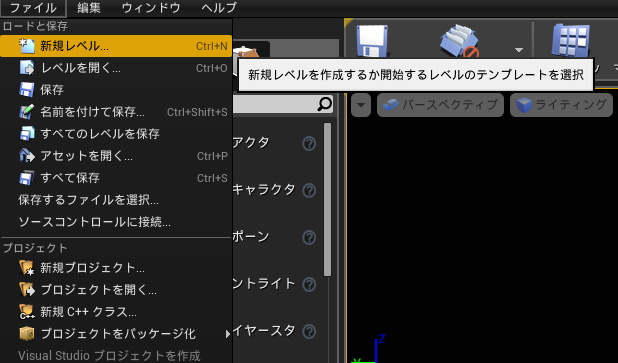Choose 新規 C++ クラス... entry
The image size is (618, 363).
click(x=116, y=312)
